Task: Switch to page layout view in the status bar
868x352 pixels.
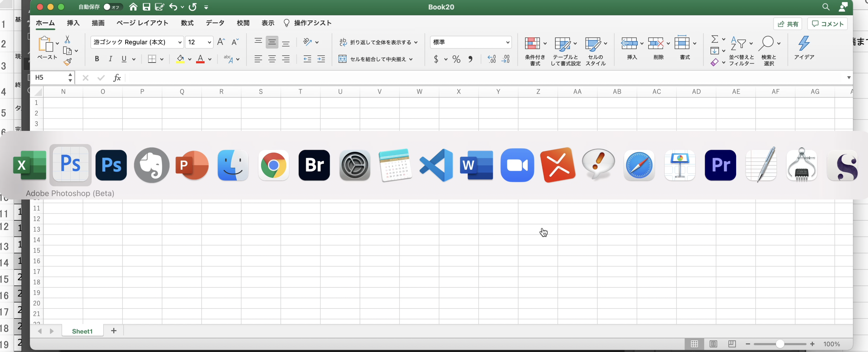Action: click(x=713, y=344)
